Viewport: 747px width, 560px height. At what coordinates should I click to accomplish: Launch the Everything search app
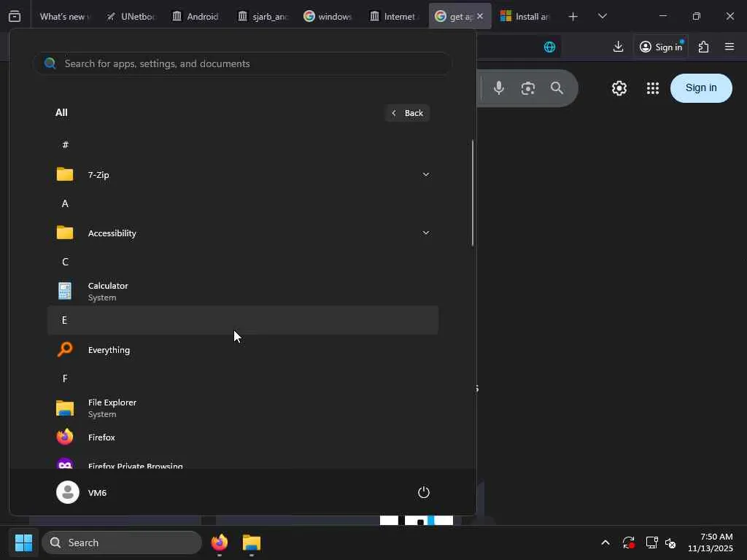[243, 349]
